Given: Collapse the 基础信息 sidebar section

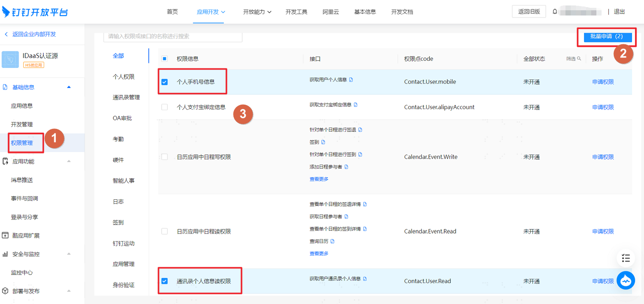Looking at the screenshot, I should (x=69, y=87).
